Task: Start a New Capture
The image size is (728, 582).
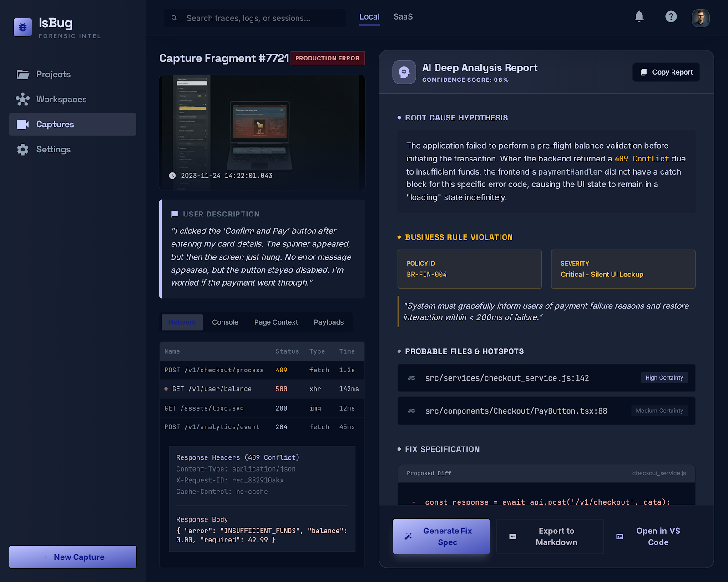Action: click(x=73, y=557)
